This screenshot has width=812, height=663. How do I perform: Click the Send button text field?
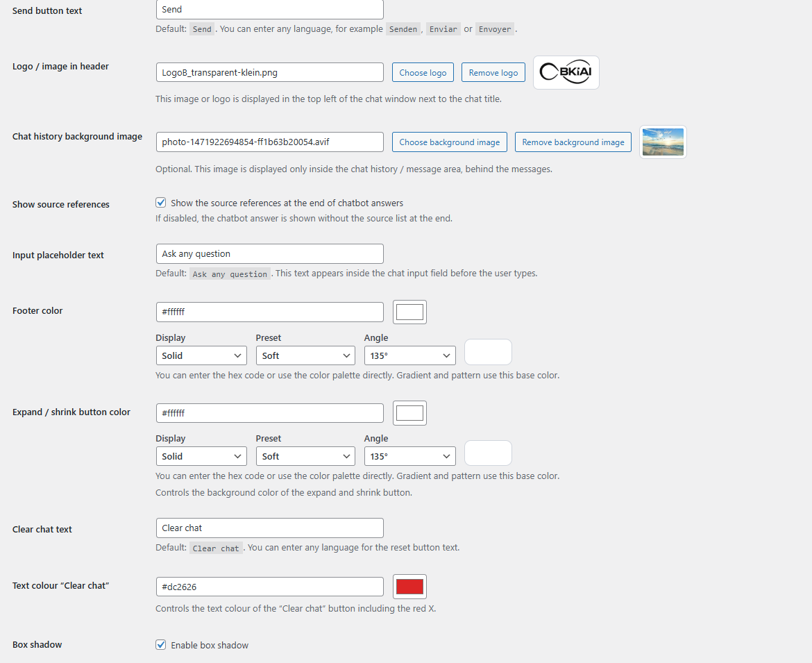tap(269, 9)
